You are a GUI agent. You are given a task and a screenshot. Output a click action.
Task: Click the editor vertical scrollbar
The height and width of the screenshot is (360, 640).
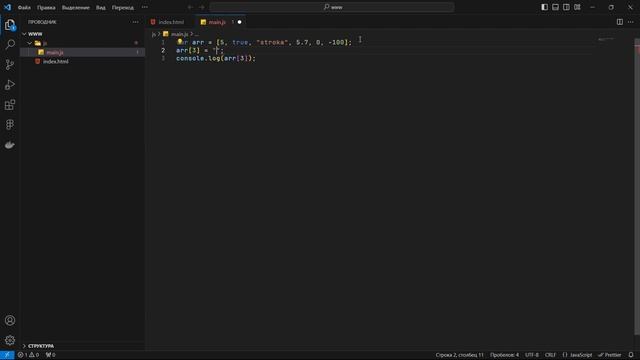(x=637, y=188)
